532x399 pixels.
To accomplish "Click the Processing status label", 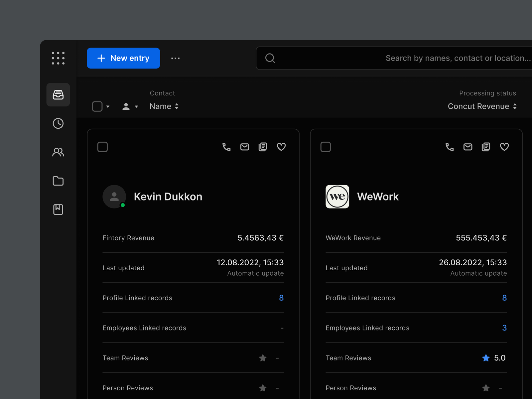I will pyautogui.click(x=488, y=93).
